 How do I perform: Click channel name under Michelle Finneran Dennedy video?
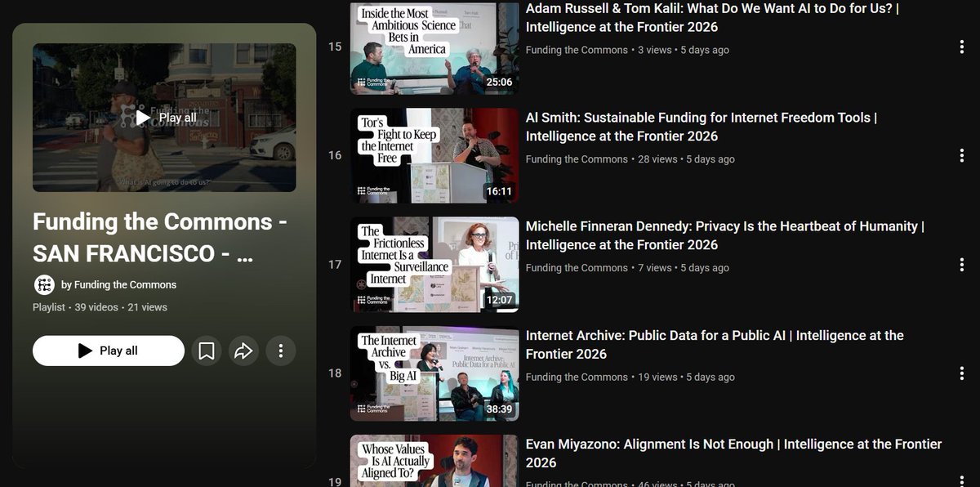[577, 268]
